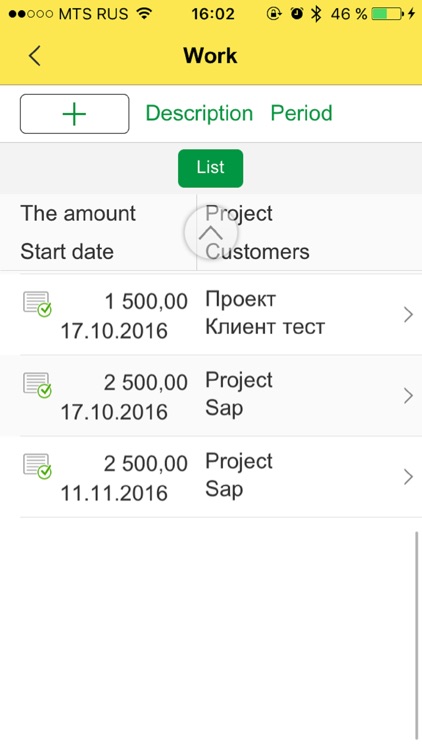Open the Description filter
The image size is (422, 750).
coord(199,113)
